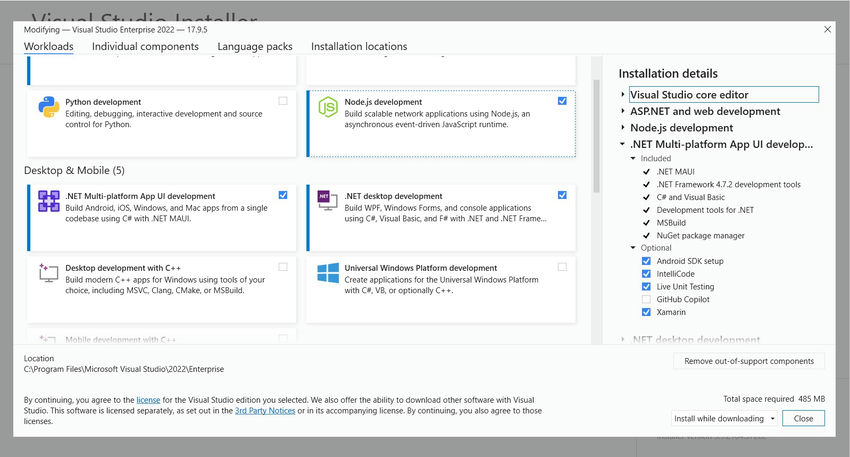Switch to the Individual components tab

tap(145, 47)
